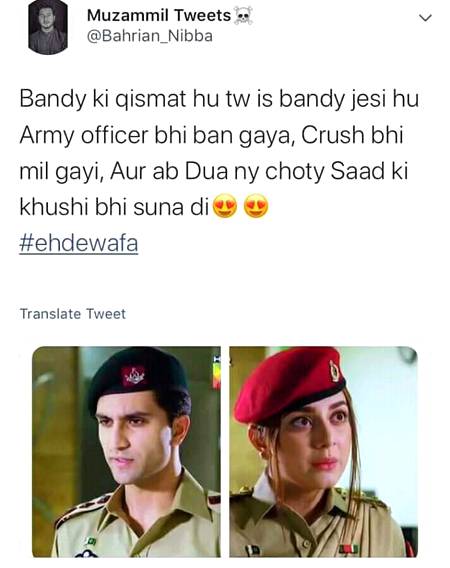
Task: Click the second heart-eyes emoji
Action: pyautogui.click(x=257, y=206)
